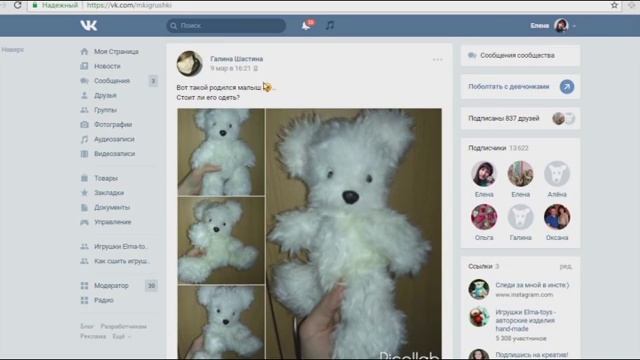The image size is (640, 360).
Task: Click the gamepad icon beside Управление
Action: (x=84, y=222)
